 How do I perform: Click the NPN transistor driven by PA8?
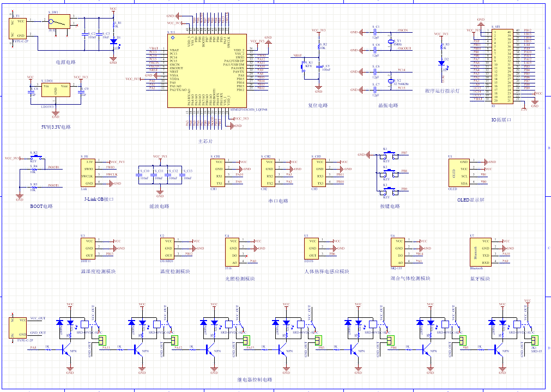[65, 350]
